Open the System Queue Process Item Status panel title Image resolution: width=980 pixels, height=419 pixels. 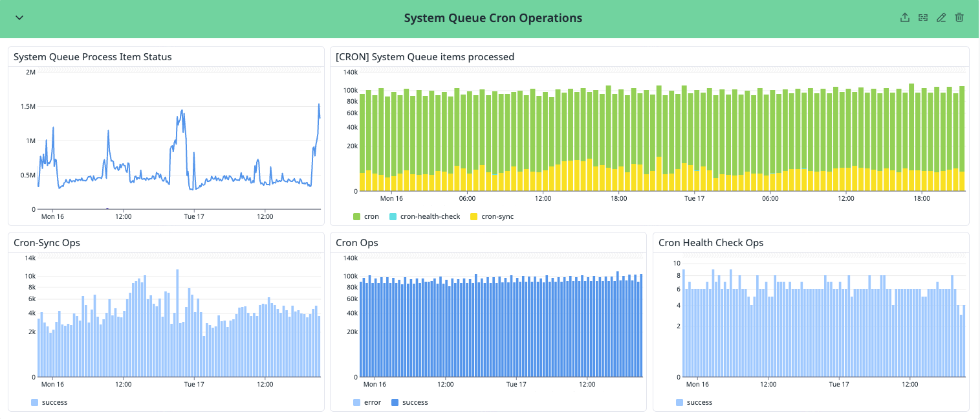click(x=94, y=56)
